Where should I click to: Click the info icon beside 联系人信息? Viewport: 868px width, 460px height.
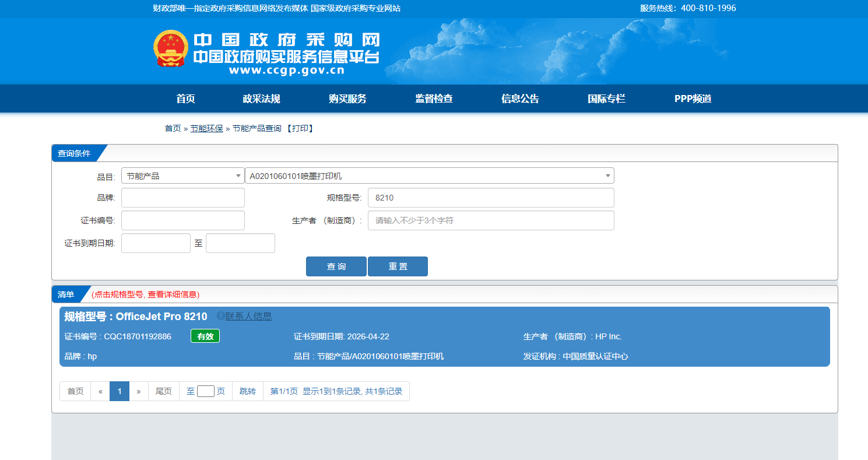click(220, 316)
